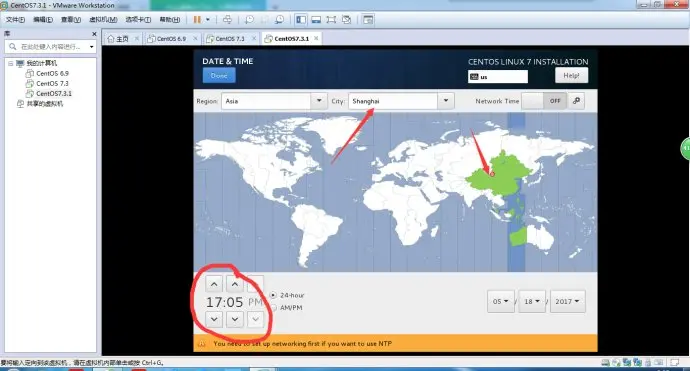The image size is (690, 371).
Task: Close the CentOS7.3.1 tab
Action: [316, 39]
